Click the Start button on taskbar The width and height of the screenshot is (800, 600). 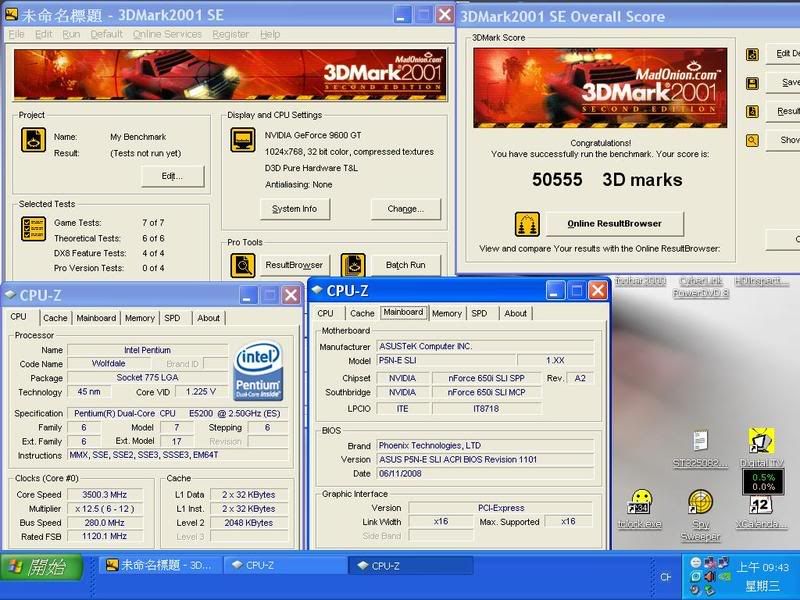coord(42,567)
